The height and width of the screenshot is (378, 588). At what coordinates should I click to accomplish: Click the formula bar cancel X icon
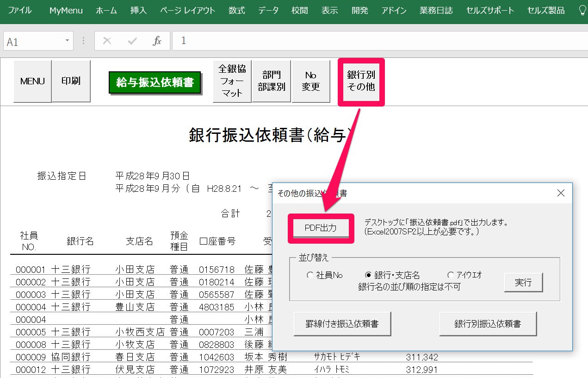point(107,41)
